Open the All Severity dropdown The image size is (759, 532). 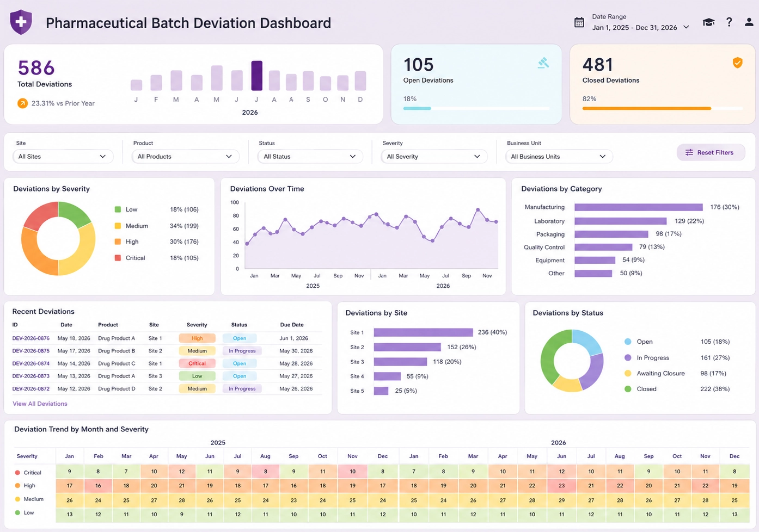434,157
